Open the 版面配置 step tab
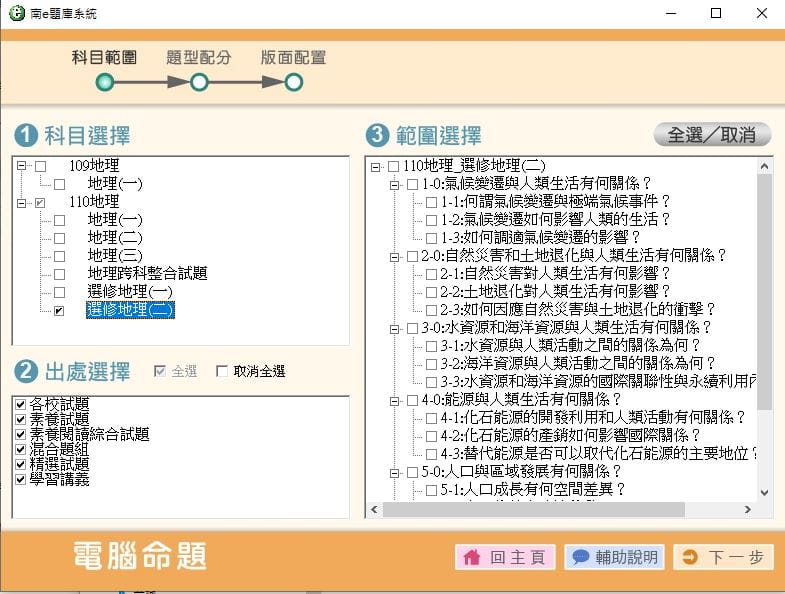 tap(293, 58)
